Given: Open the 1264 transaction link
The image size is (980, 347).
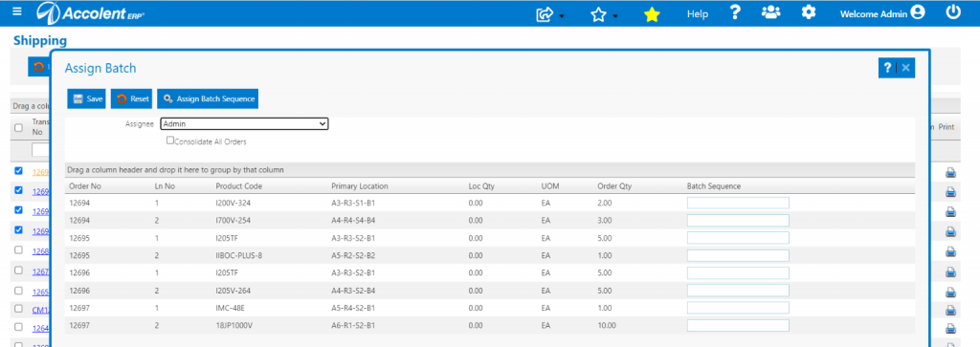Looking at the screenshot, I should [x=40, y=328].
